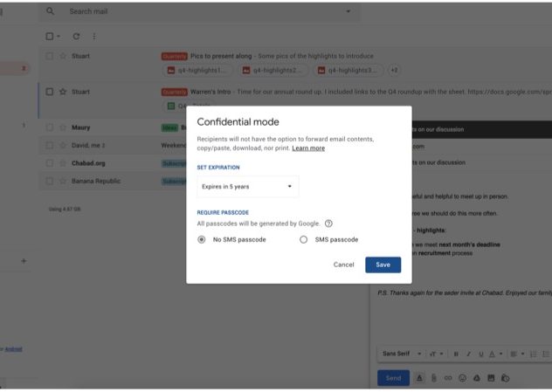
Task: Click into the Search mail field
Action: pyautogui.click(x=192, y=11)
